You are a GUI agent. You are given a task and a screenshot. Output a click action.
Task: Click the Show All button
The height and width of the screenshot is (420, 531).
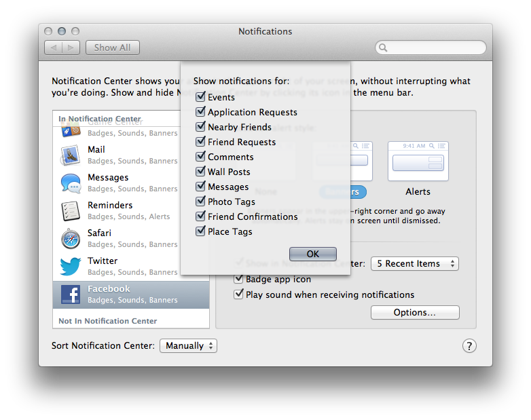[x=113, y=47]
